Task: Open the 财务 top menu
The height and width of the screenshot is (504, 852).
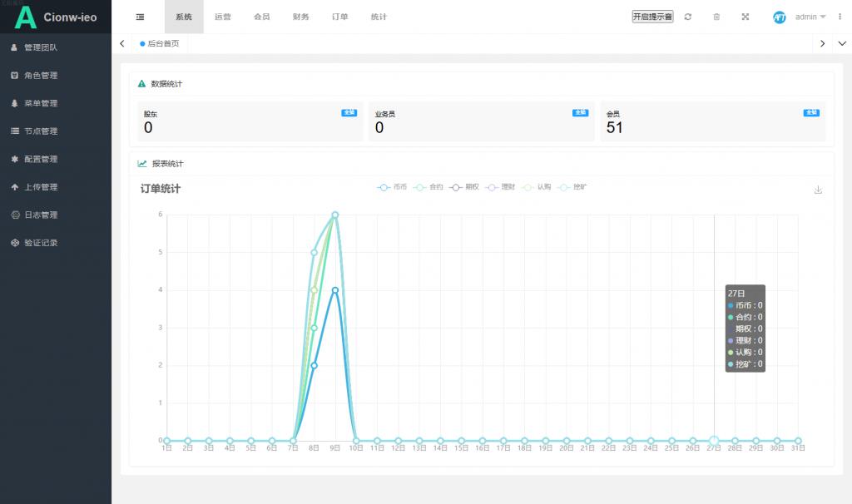Action: click(x=300, y=17)
